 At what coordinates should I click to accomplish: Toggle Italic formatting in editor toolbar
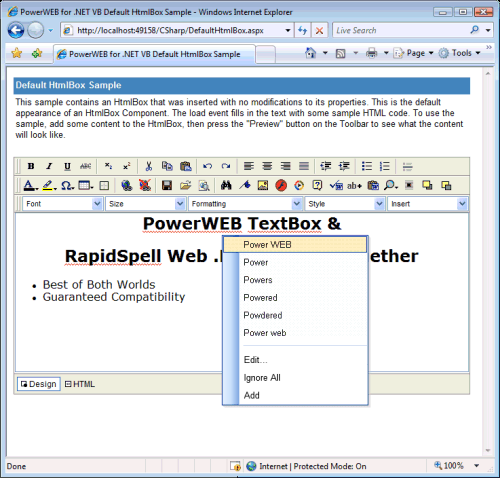[x=49, y=166]
